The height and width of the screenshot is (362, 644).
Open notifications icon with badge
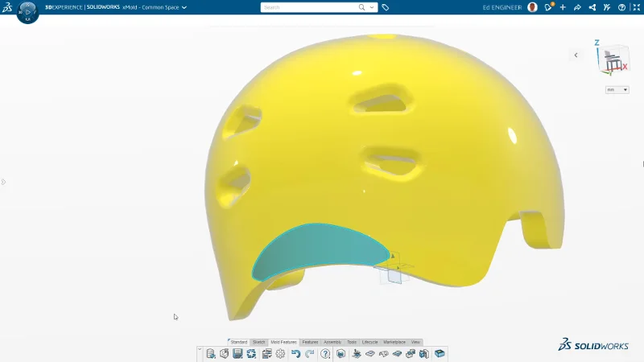pos(549,7)
